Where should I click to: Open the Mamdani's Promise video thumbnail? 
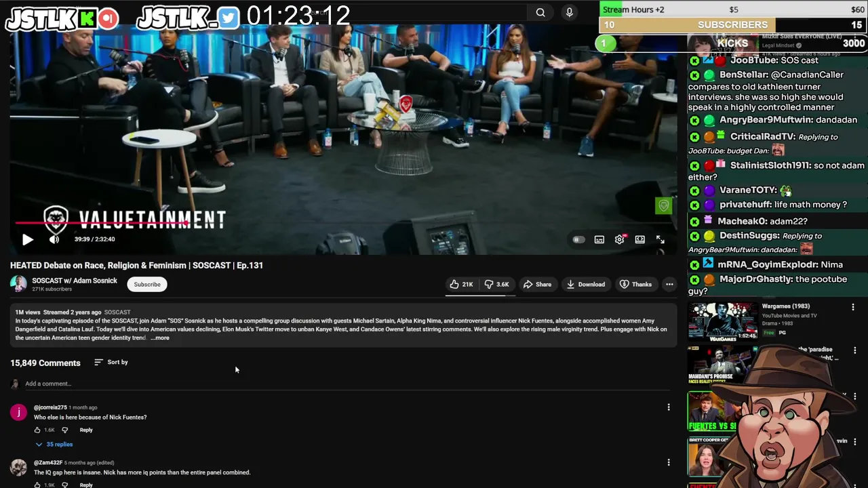715,365
